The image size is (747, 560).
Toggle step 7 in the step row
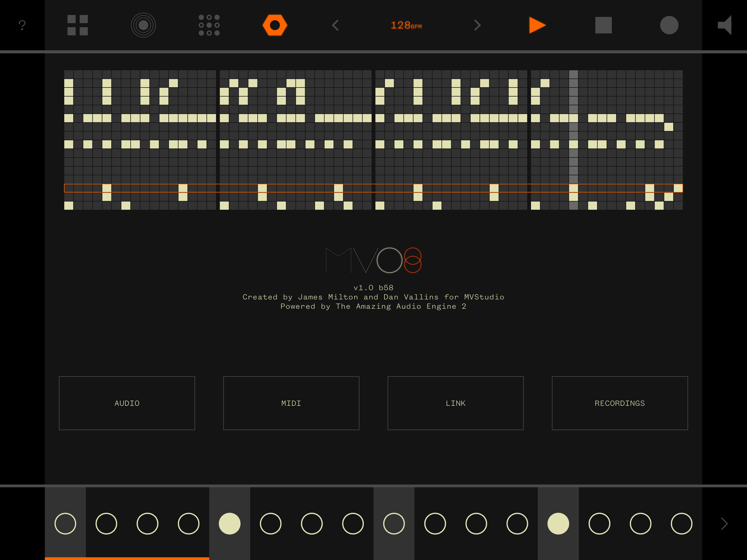pyautogui.click(x=312, y=524)
